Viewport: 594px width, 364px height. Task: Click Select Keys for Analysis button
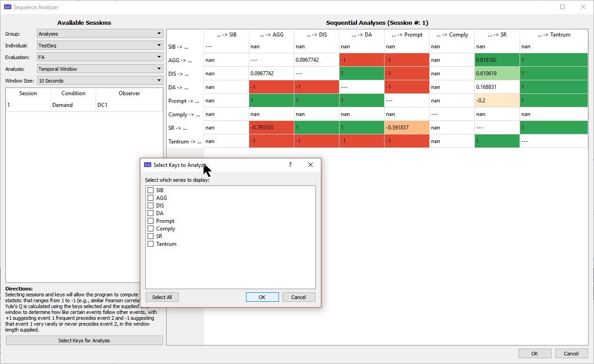click(84, 341)
